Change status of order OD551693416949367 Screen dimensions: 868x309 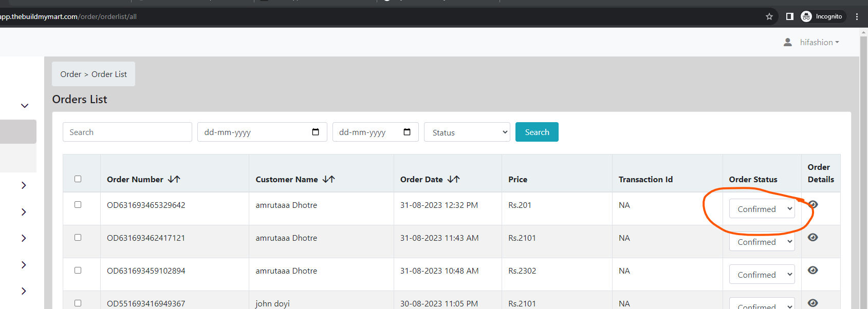pyautogui.click(x=762, y=303)
